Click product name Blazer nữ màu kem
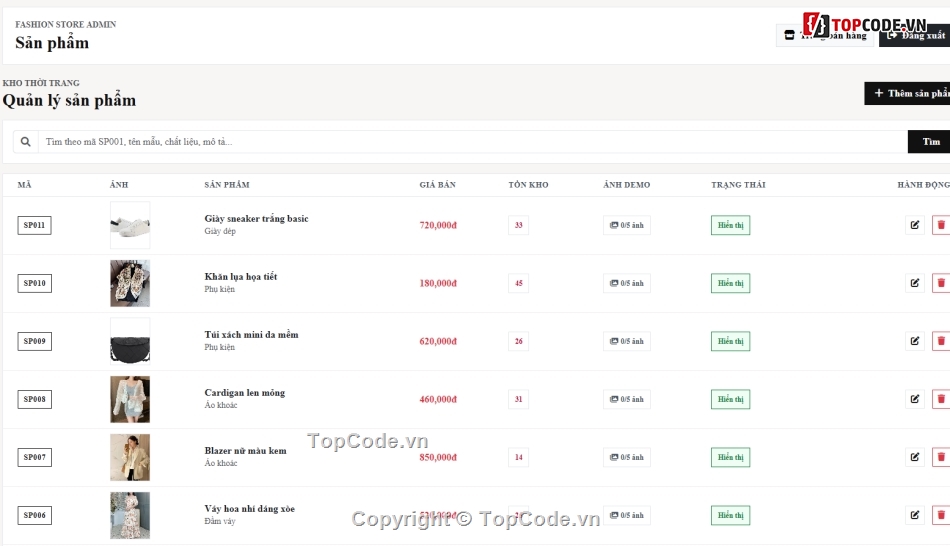Screen dimensions: 950x546 (245, 451)
